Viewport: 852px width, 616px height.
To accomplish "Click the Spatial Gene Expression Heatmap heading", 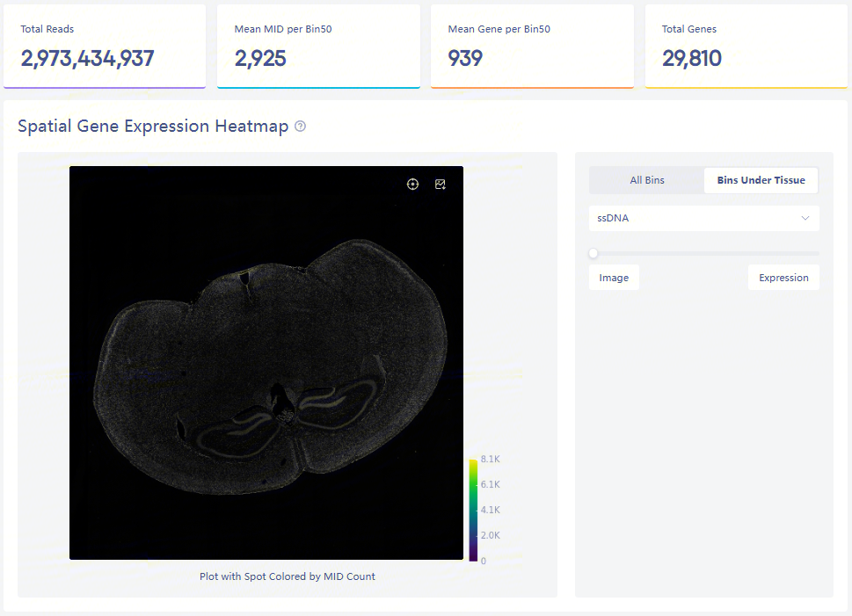I will click(153, 127).
